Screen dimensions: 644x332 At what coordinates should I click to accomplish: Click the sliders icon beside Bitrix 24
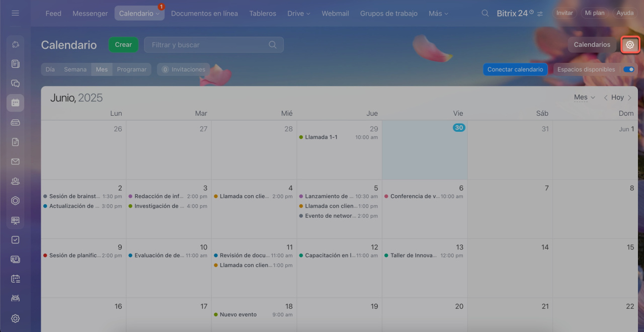point(540,14)
